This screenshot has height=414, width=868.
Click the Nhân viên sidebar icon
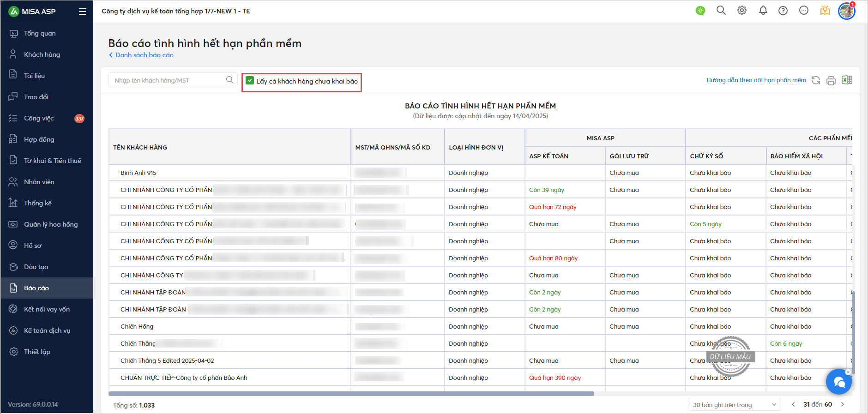point(13,181)
